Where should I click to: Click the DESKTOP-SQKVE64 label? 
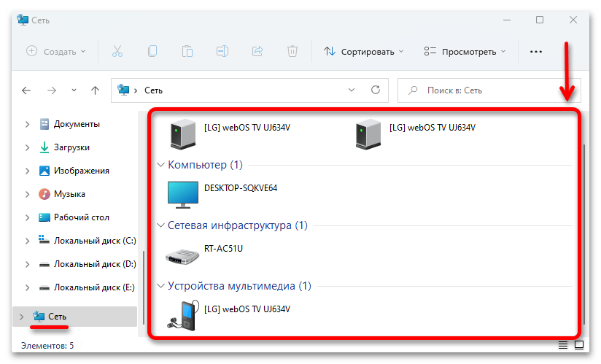point(240,188)
